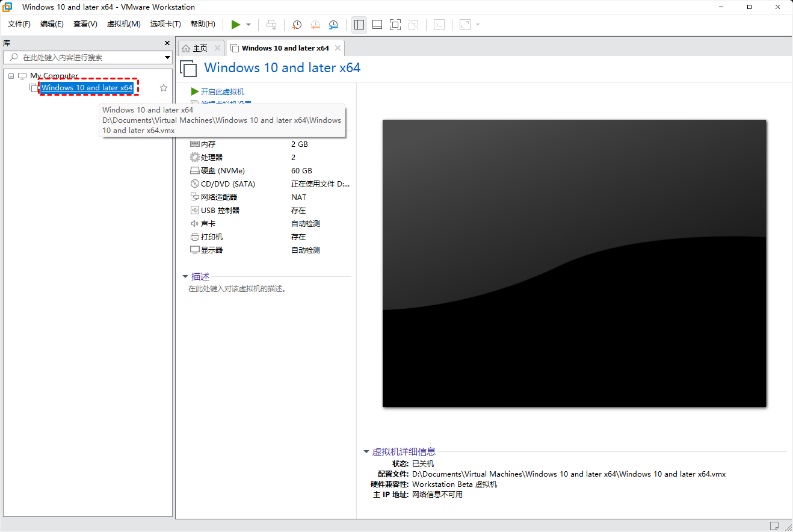Open the power options dropdown arrow
The height and width of the screenshot is (532, 793).
(x=248, y=25)
